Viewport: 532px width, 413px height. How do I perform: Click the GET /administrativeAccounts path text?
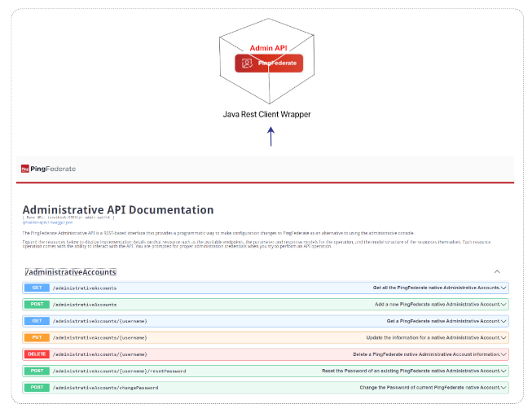pyautogui.click(x=85, y=288)
